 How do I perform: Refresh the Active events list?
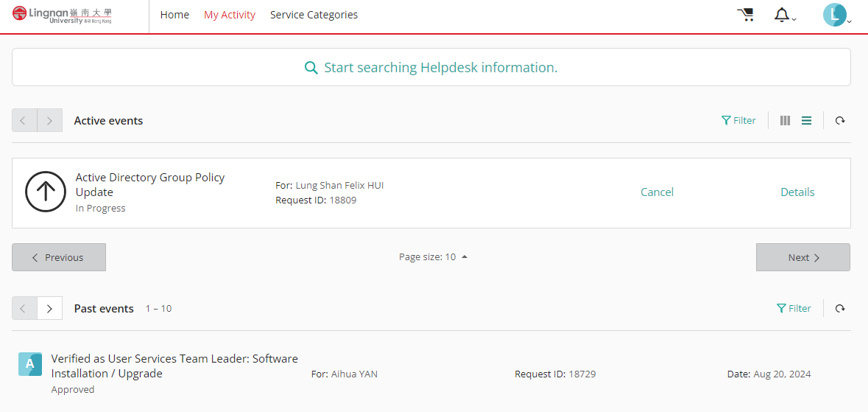(840, 120)
